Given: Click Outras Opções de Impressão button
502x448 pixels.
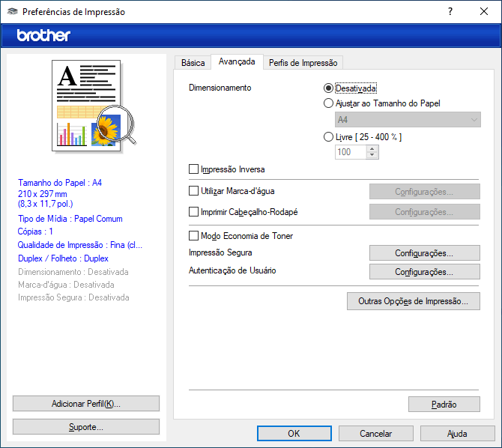Looking at the screenshot, I should pyautogui.click(x=414, y=301).
